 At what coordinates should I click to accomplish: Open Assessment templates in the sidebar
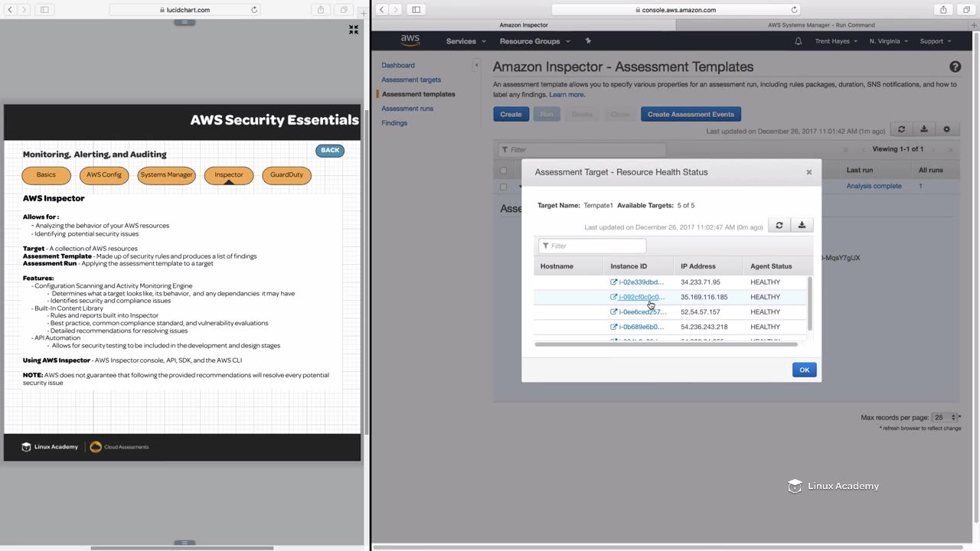pos(418,94)
